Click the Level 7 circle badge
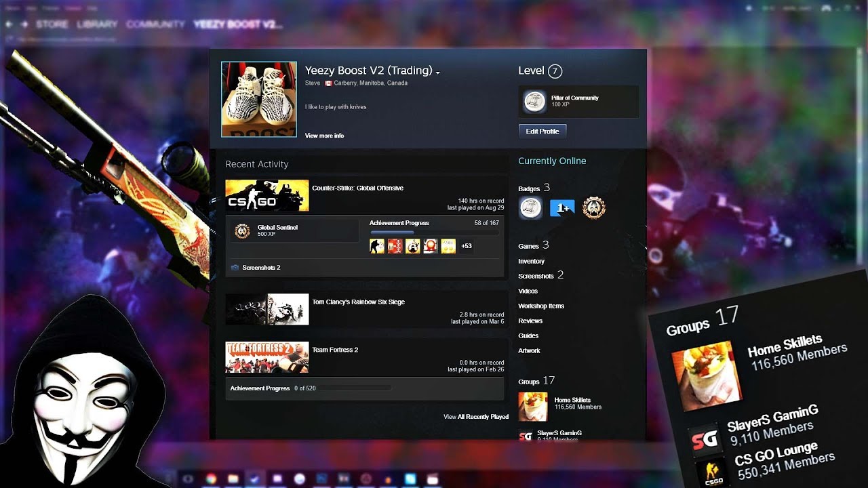 click(x=555, y=70)
